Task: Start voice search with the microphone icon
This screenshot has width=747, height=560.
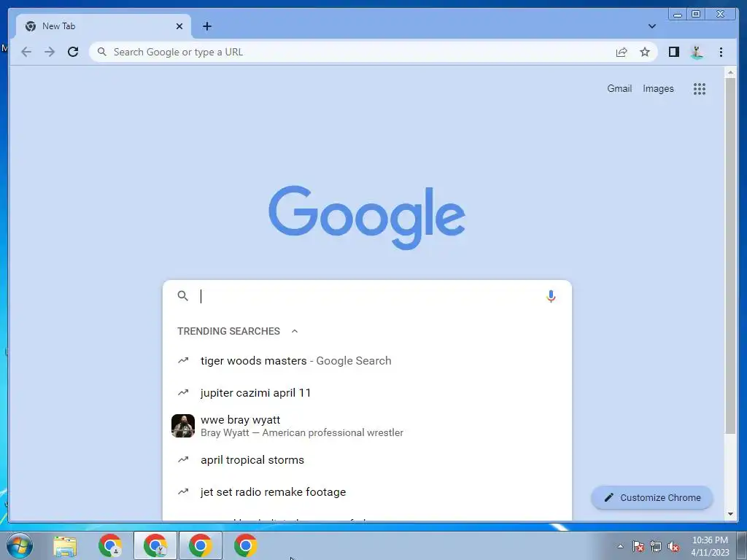Action: pyautogui.click(x=551, y=296)
